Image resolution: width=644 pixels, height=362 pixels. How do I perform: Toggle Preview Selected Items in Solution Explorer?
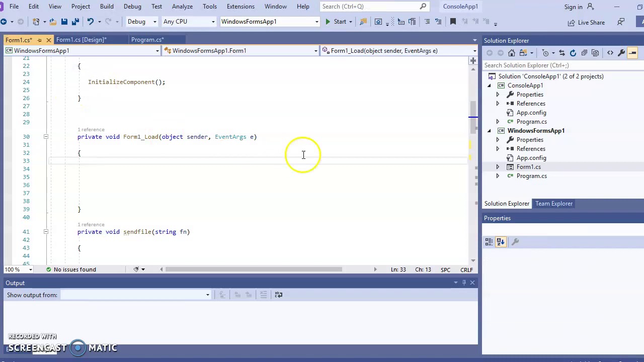(x=595, y=53)
